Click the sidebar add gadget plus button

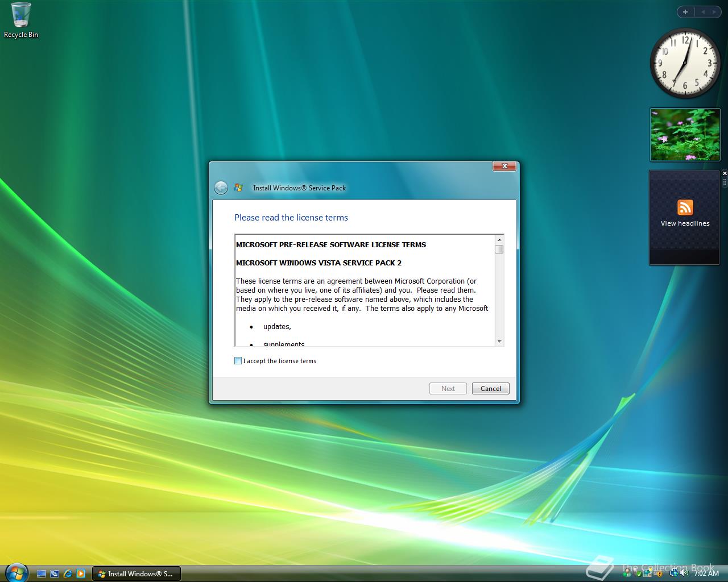[x=685, y=12]
